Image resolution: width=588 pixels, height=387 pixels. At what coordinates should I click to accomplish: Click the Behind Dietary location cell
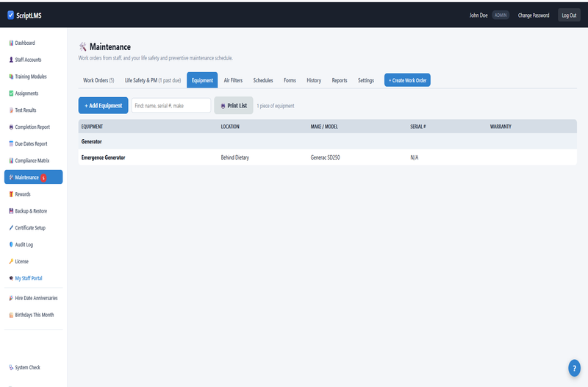click(x=234, y=157)
